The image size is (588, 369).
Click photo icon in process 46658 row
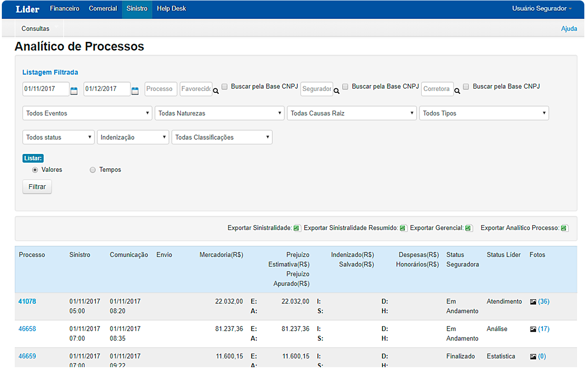[x=533, y=329]
